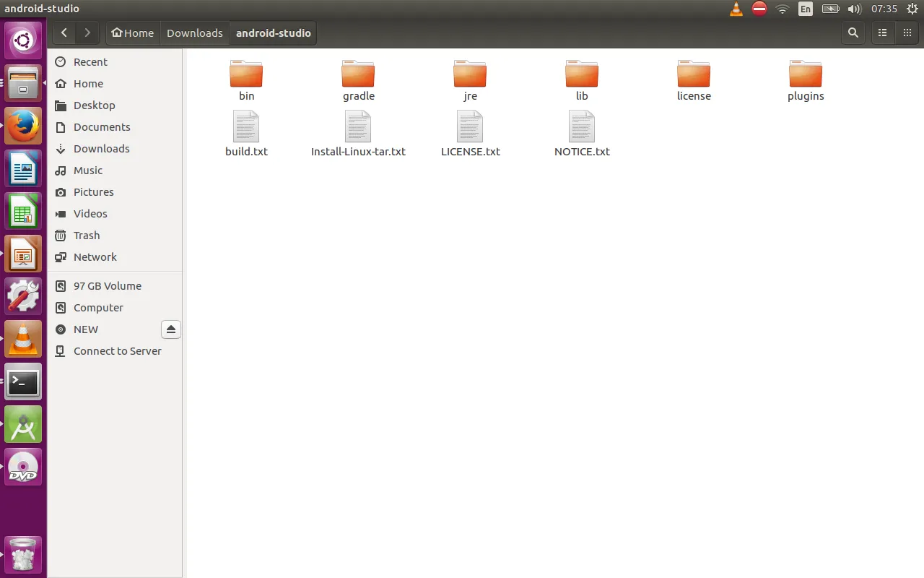The width and height of the screenshot is (924, 578).
Task: Open the clock showing 07:35
Action: 884,9
